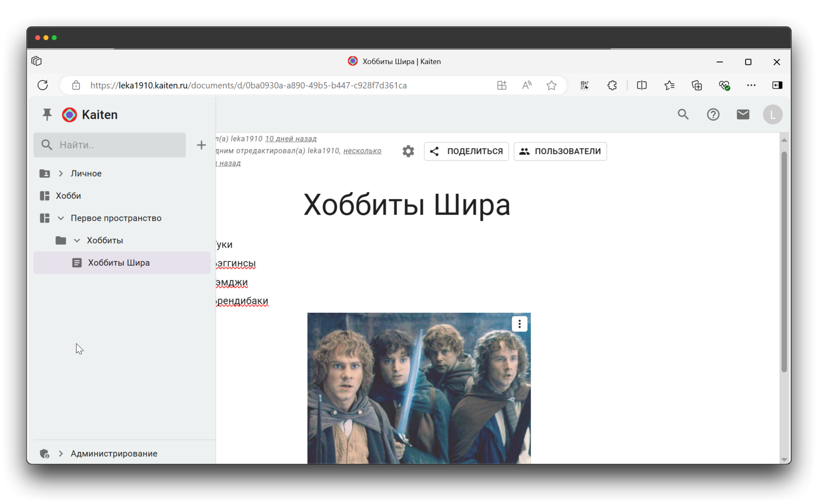Click the plus icon beside the search field

coord(201,145)
